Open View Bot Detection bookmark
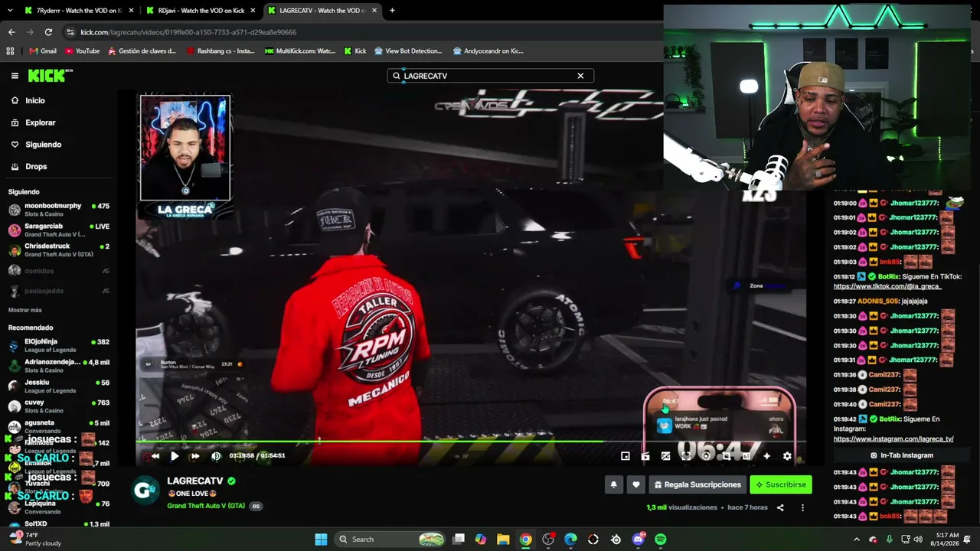Screen dimensions: 980x551 409,51
